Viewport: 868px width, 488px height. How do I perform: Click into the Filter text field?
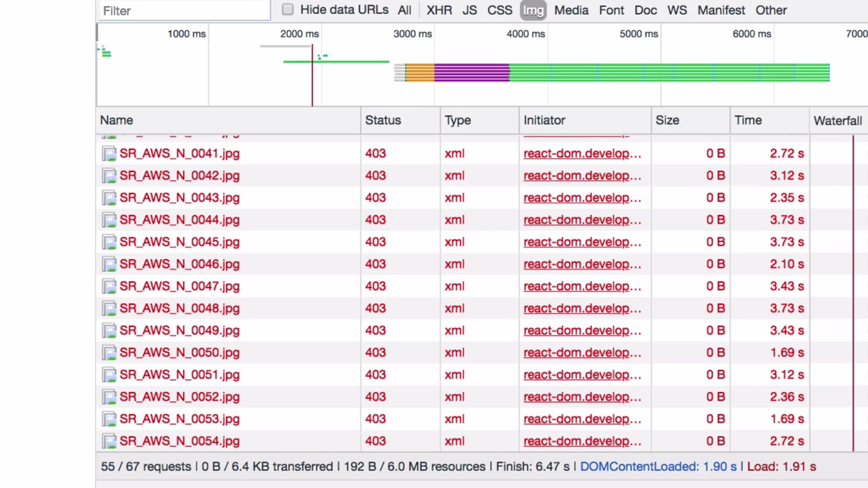[184, 10]
